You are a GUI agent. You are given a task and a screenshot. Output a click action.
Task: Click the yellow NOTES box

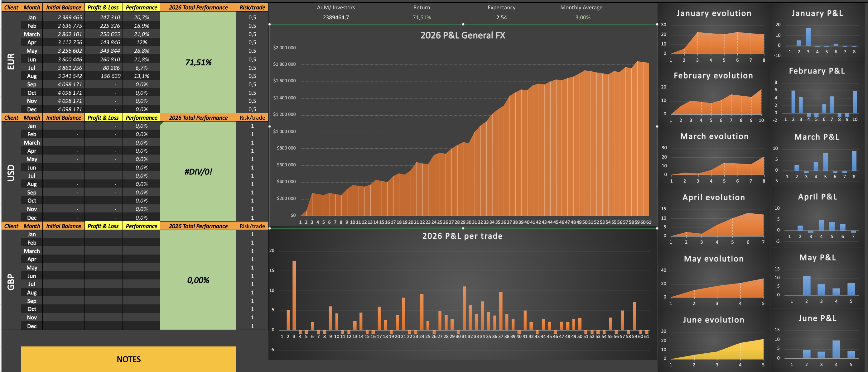(x=128, y=359)
